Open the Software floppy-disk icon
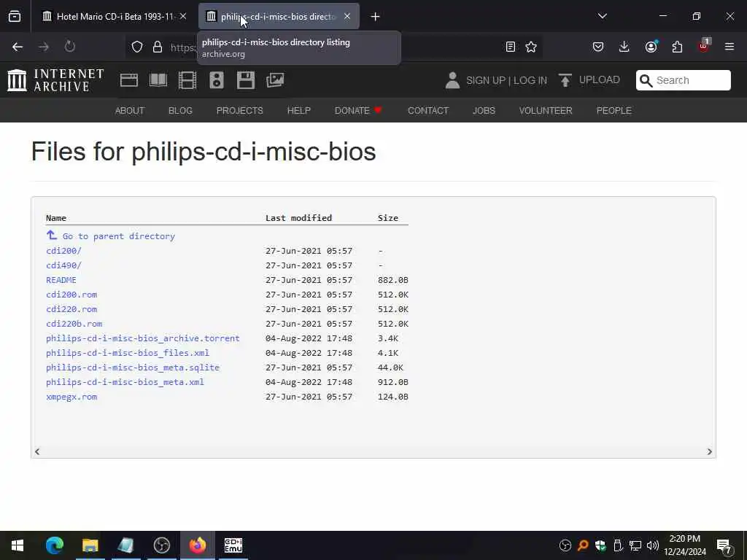747x560 pixels. pyautogui.click(x=246, y=80)
